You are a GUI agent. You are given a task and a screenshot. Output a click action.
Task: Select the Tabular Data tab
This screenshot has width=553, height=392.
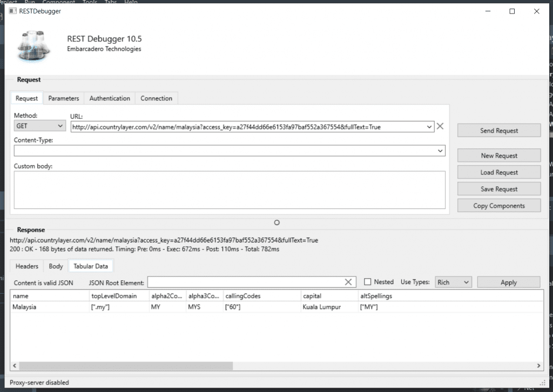coord(91,266)
